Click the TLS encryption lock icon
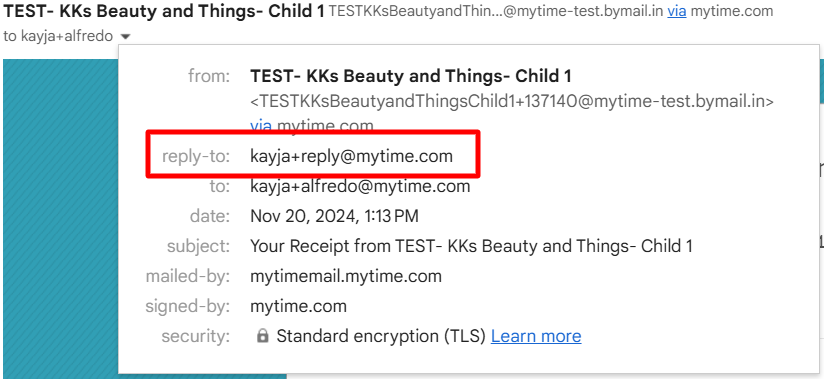Screen dimensions: 824x379 point(263,336)
